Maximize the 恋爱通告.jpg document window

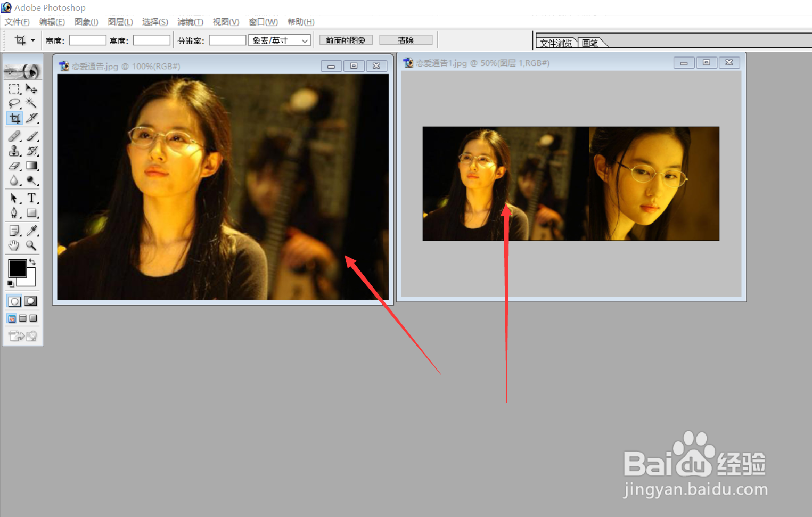click(354, 66)
